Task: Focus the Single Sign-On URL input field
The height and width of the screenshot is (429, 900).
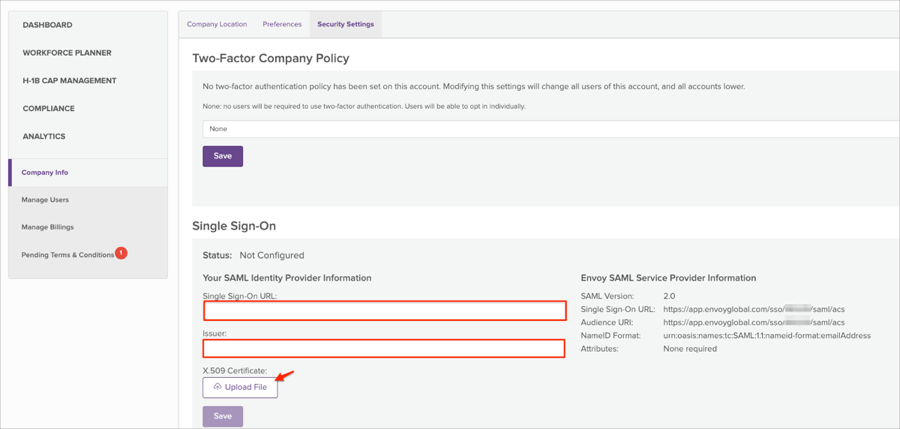Action: (x=385, y=311)
